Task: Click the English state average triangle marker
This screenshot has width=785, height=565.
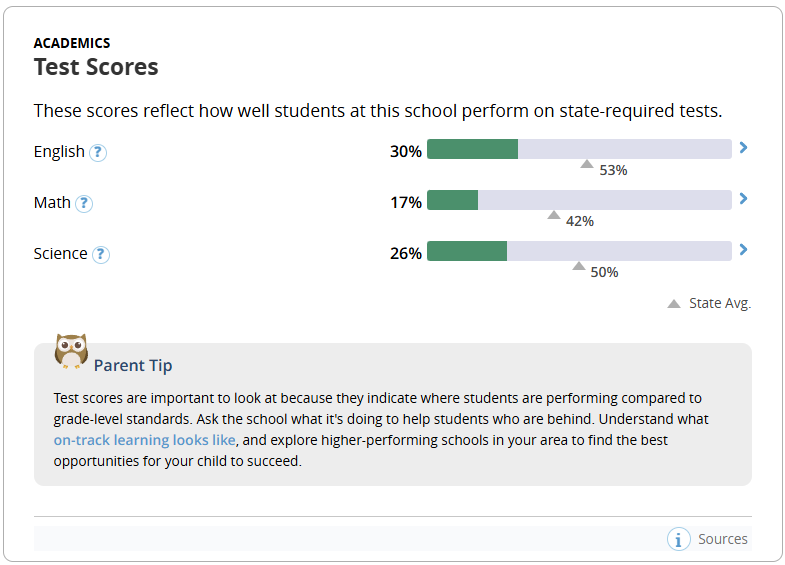Action: pyautogui.click(x=587, y=164)
